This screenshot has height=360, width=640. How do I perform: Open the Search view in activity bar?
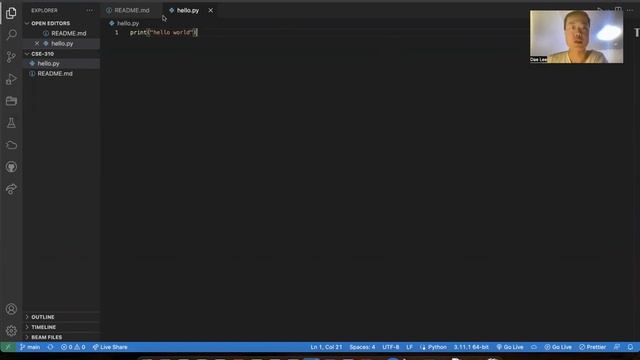tap(11, 35)
